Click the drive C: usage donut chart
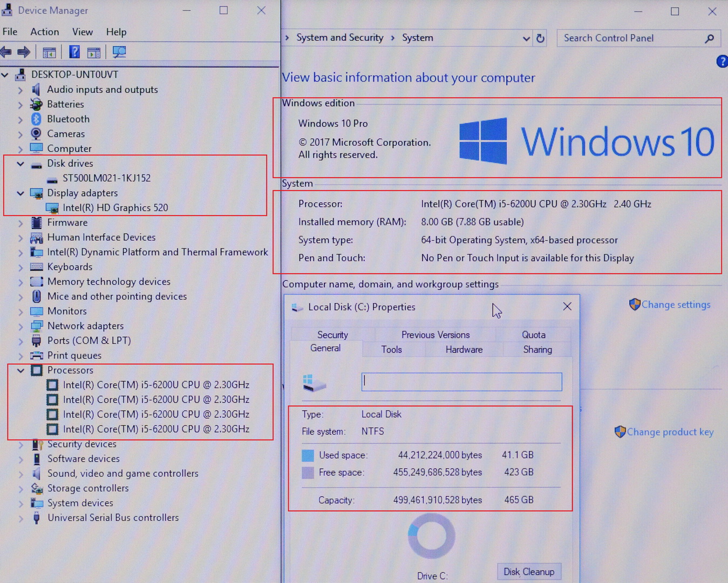The height and width of the screenshot is (583, 728). tap(431, 536)
